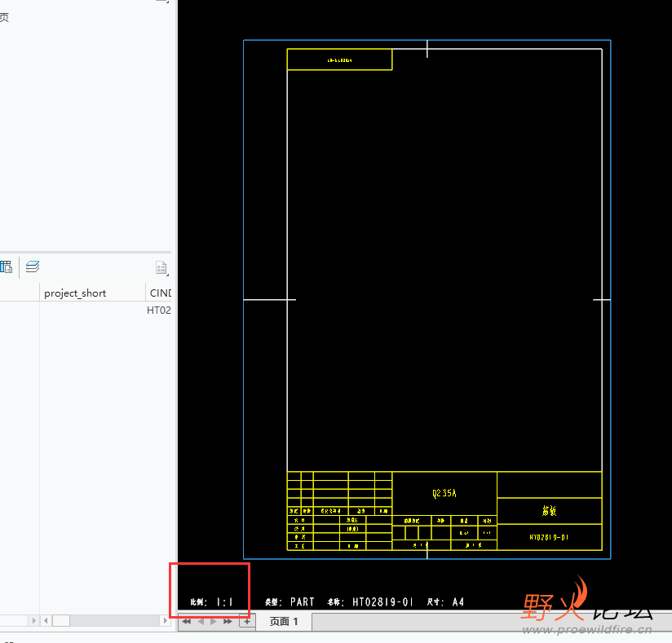Click the 尺寸 A4 sheet size text
Image resolution: width=672 pixels, height=643 pixels.
[445, 602]
